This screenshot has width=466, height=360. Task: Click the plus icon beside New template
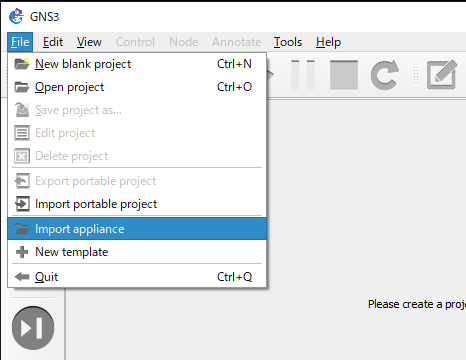click(22, 252)
